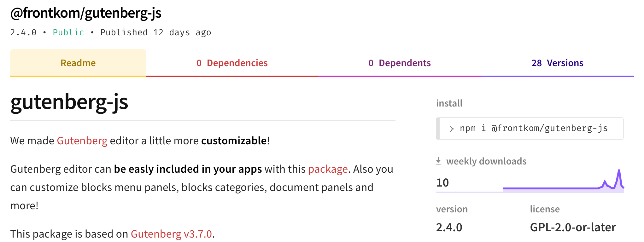This screenshot has width=644, height=242.
Task: Follow the red package link
Action: pos(328,169)
